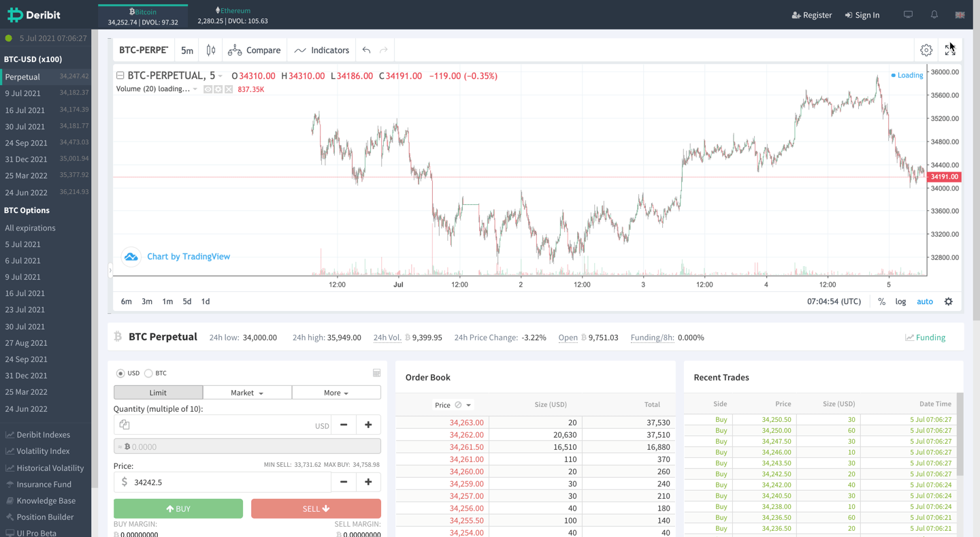Click the Compare button
This screenshot has width=980, height=537.
[255, 50]
